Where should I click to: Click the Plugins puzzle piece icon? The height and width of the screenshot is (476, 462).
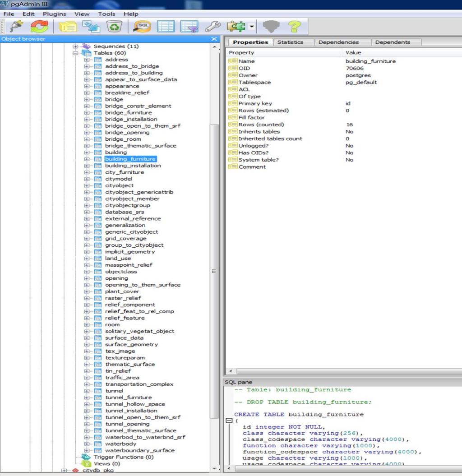point(236,27)
